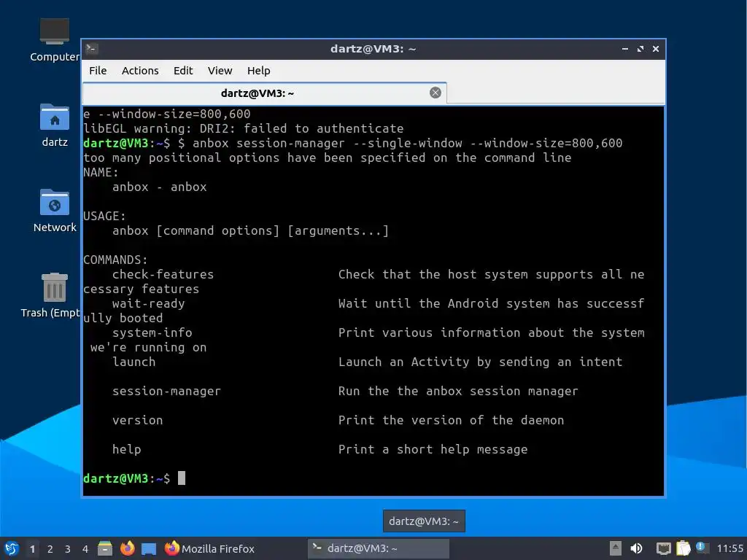Image resolution: width=747 pixels, height=560 pixels.
Task: Open the Edit menu
Action: click(183, 71)
